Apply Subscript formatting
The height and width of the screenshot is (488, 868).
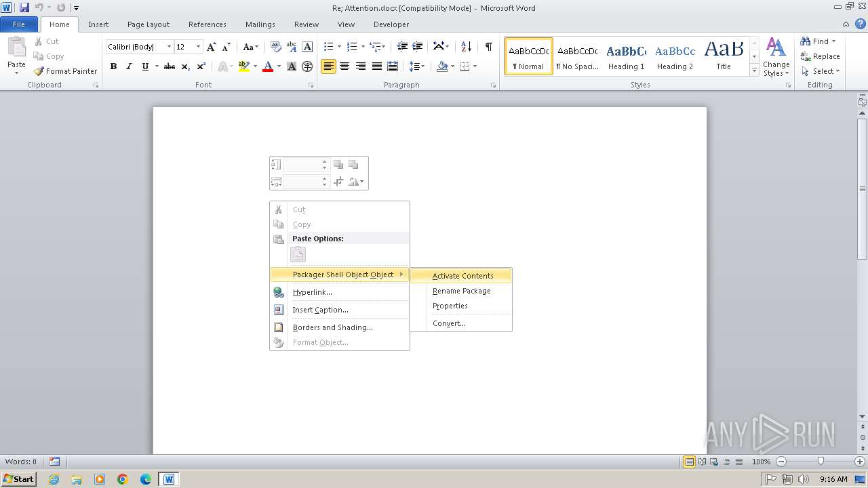(185, 66)
